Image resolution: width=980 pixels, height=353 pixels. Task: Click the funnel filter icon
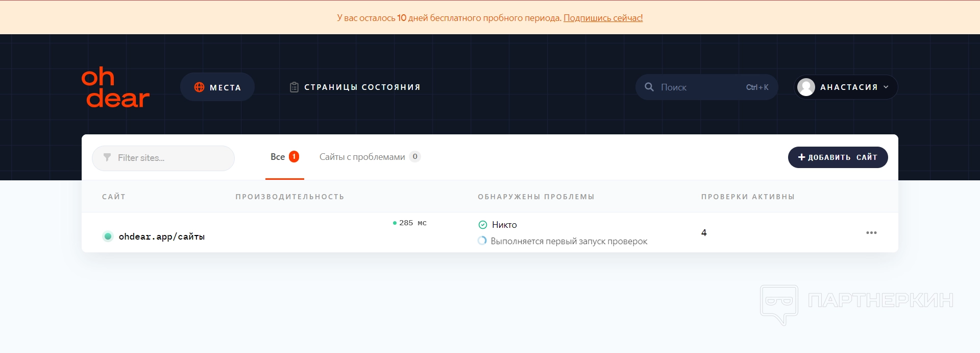(x=107, y=157)
